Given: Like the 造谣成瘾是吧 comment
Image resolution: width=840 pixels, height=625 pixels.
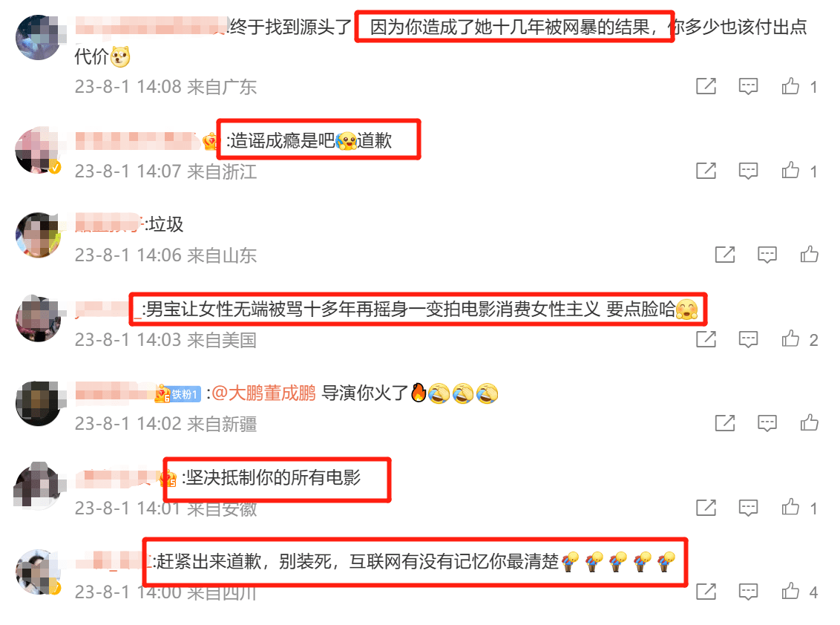Looking at the screenshot, I should [790, 171].
